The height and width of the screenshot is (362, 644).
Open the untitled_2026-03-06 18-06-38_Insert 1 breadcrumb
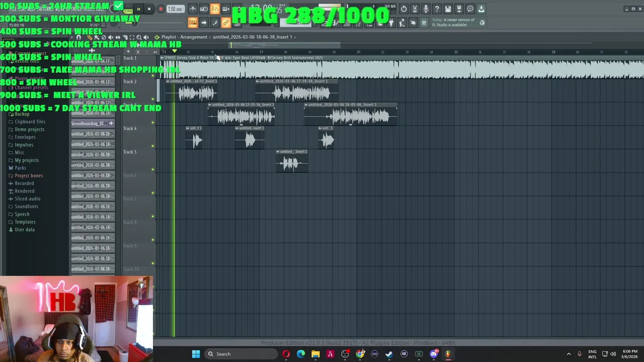click(252, 37)
